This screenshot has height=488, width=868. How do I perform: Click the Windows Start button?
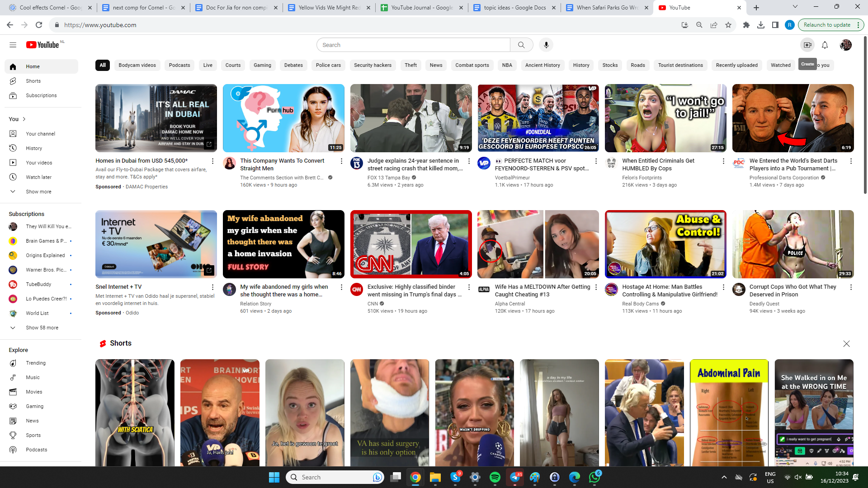point(274,477)
